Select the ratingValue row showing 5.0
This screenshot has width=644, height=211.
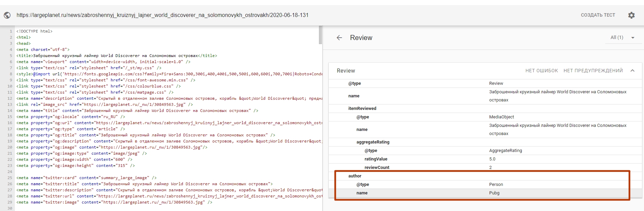(485, 159)
